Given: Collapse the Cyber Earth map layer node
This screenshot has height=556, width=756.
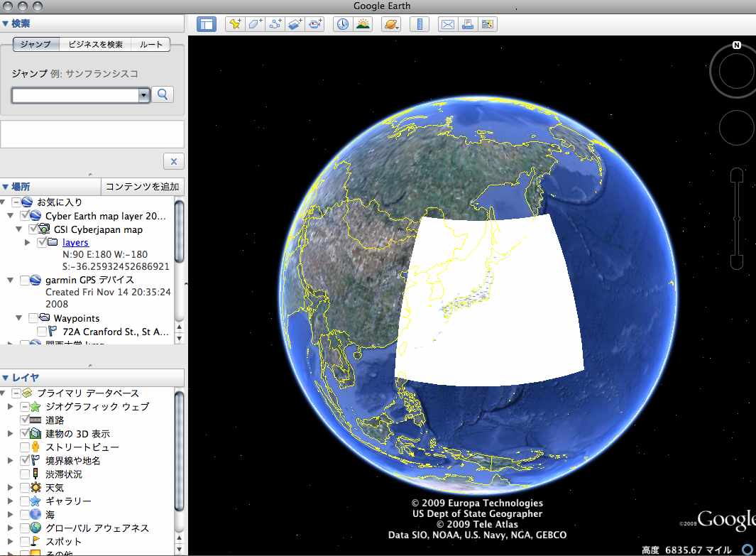Looking at the screenshot, I should pos(10,216).
